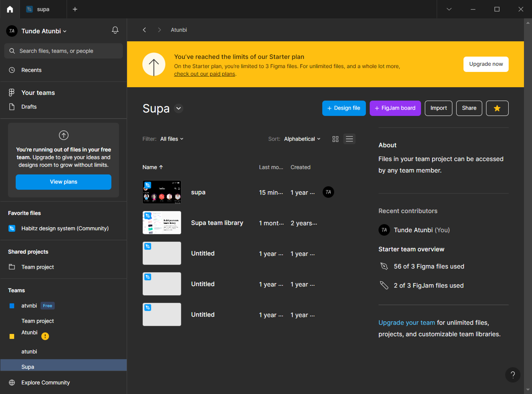Image resolution: width=532 pixels, height=394 pixels.
Task: Click the Atunbi team yellow square icon
Action: coord(12,336)
